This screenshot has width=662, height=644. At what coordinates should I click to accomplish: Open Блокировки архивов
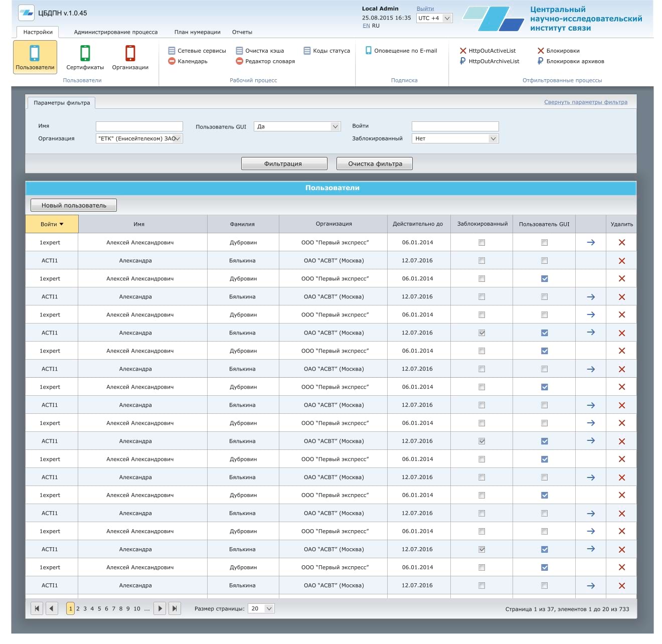coord(575,61)
